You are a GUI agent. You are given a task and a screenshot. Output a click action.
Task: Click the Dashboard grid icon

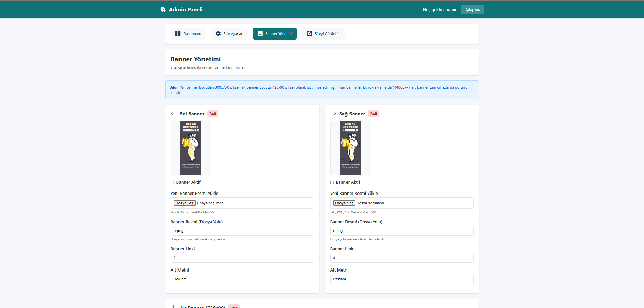[178, 34]
